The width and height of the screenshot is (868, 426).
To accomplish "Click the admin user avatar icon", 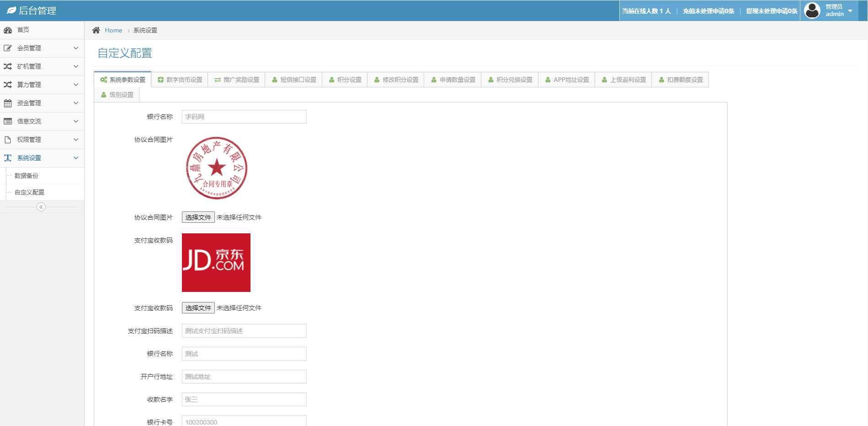I will click(x=812, y=11).
